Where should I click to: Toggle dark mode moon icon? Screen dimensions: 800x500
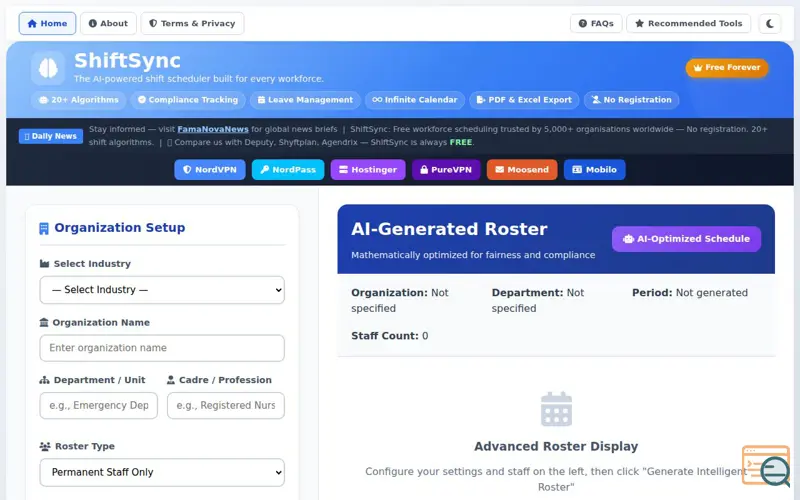tap(770, 23)
